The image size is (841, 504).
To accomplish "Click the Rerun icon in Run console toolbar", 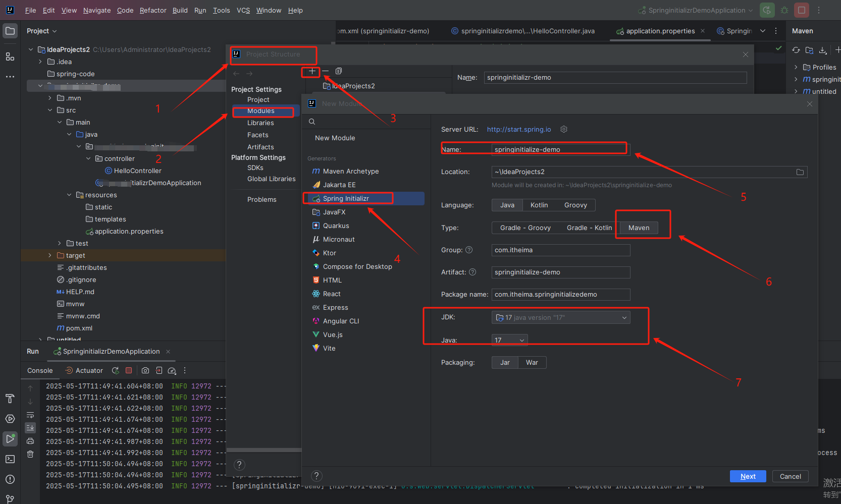I will click(x=116, y=370).
